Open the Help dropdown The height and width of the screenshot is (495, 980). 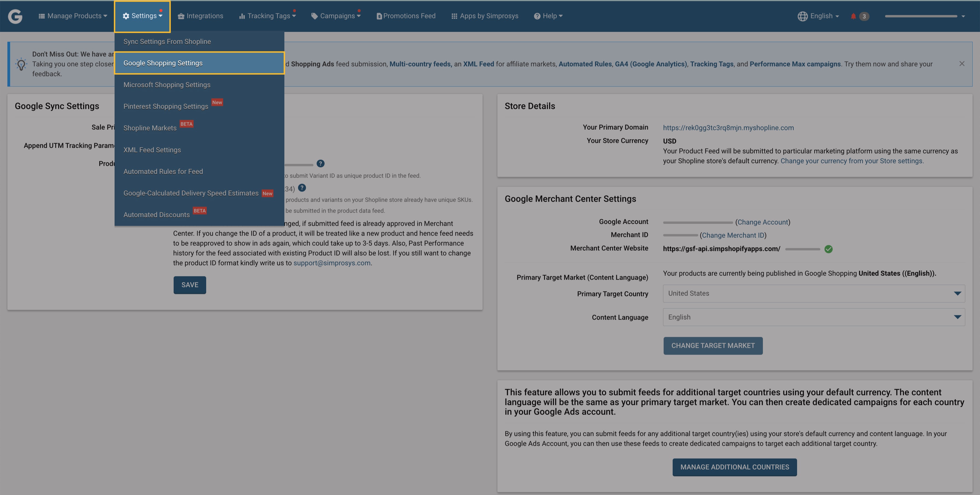click(x=548, y=16)
